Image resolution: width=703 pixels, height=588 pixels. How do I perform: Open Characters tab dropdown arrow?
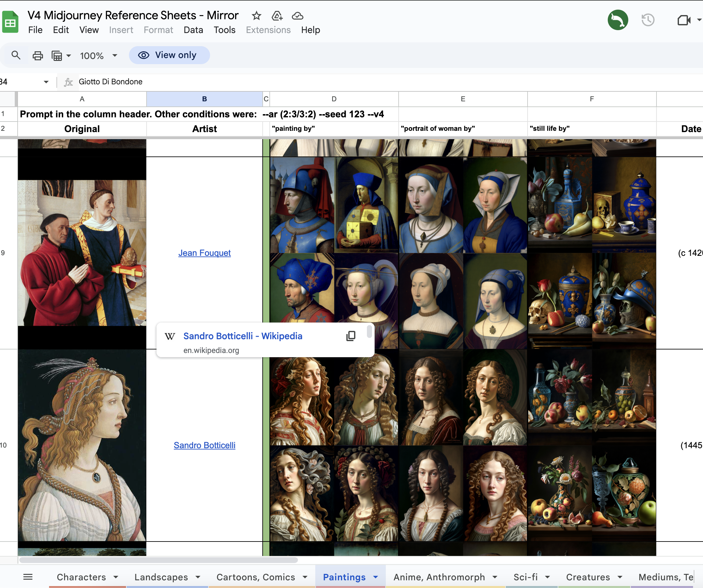click(x=116, y=577)
